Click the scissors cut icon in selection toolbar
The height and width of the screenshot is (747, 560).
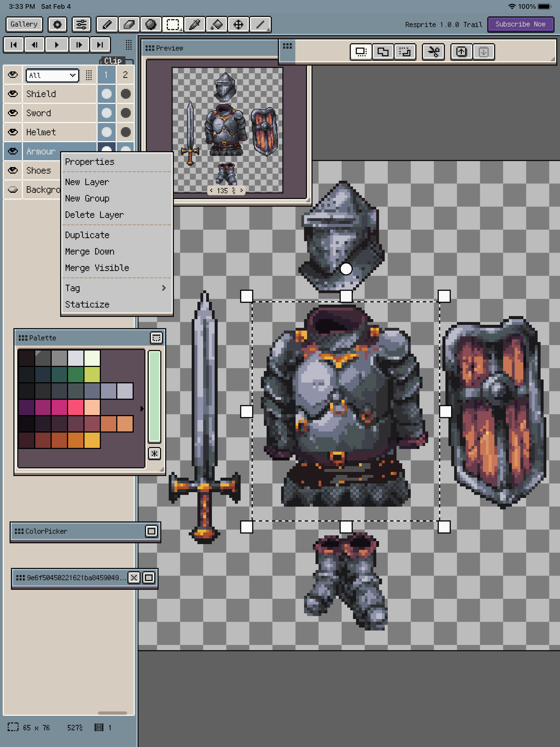click(x=433, y=52)
